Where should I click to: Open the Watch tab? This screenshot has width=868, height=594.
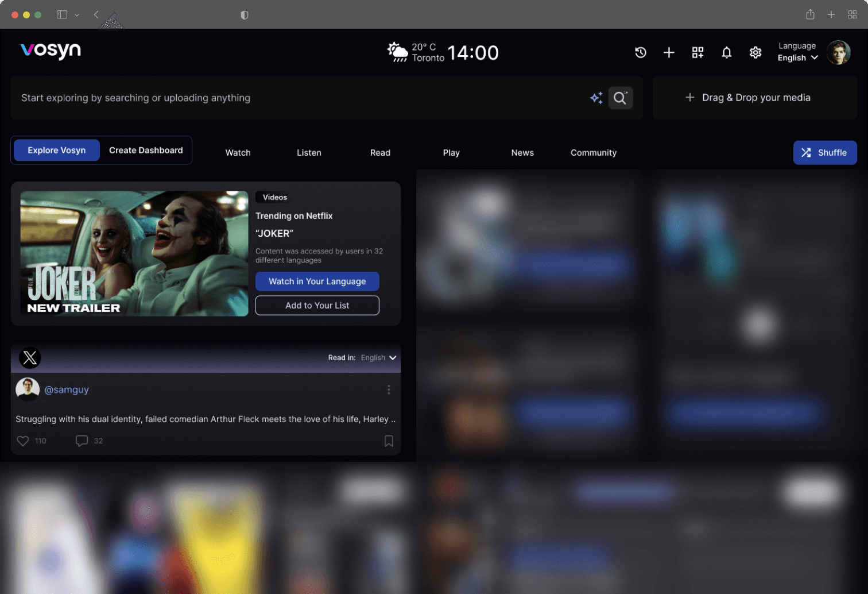(x=238, y=153)
